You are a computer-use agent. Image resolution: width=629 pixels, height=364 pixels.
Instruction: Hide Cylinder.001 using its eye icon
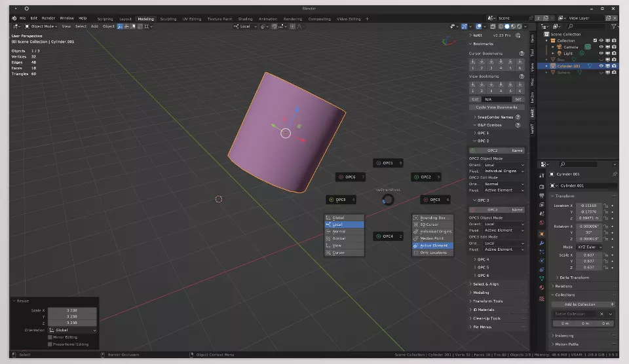click(x=601, y=65)
